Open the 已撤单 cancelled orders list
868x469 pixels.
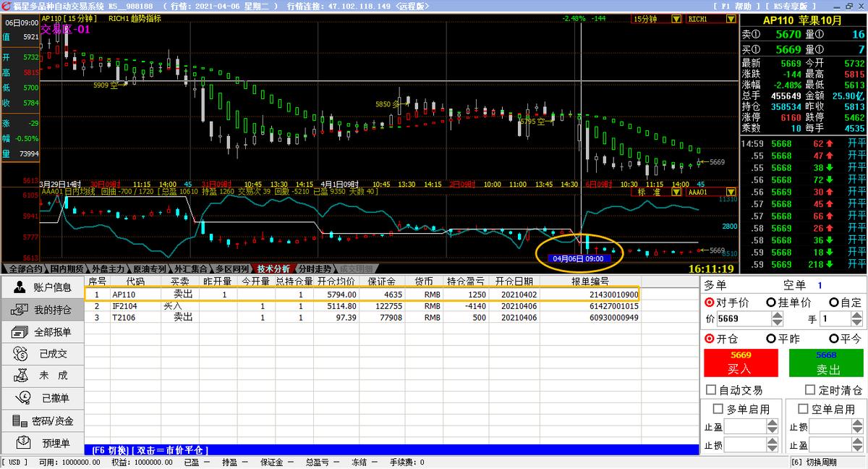[42, 397]
